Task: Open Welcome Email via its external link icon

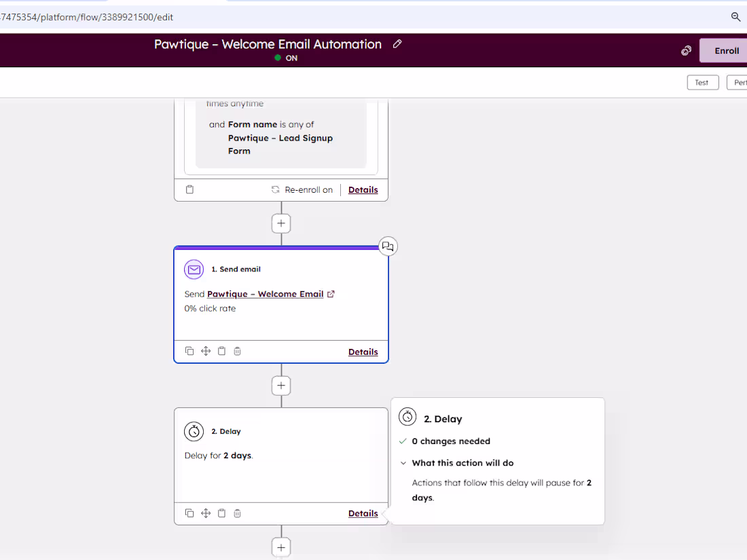Action: point(331,293)
